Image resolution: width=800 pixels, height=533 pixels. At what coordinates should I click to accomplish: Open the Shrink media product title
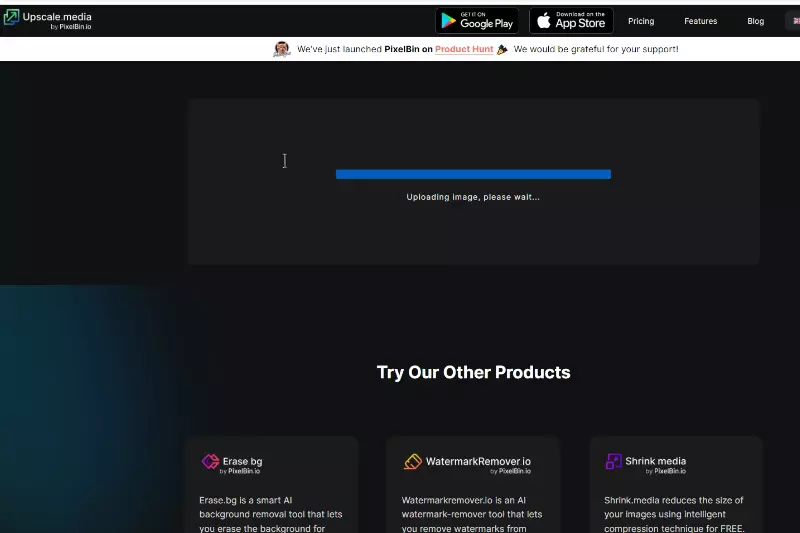coord(655,462)
